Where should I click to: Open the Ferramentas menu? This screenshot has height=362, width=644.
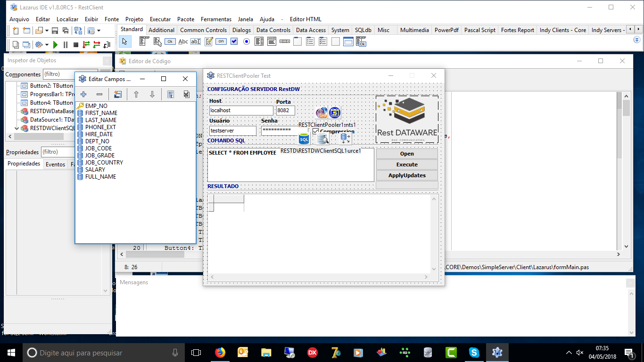216,19
